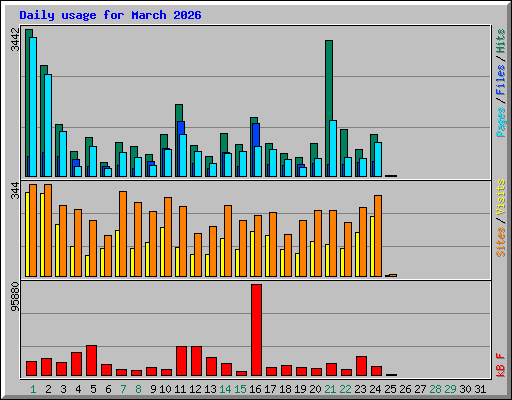The image size is (512, 400).
Task: Click the cyan pages bar for day 21
Action: click(333, 148)
